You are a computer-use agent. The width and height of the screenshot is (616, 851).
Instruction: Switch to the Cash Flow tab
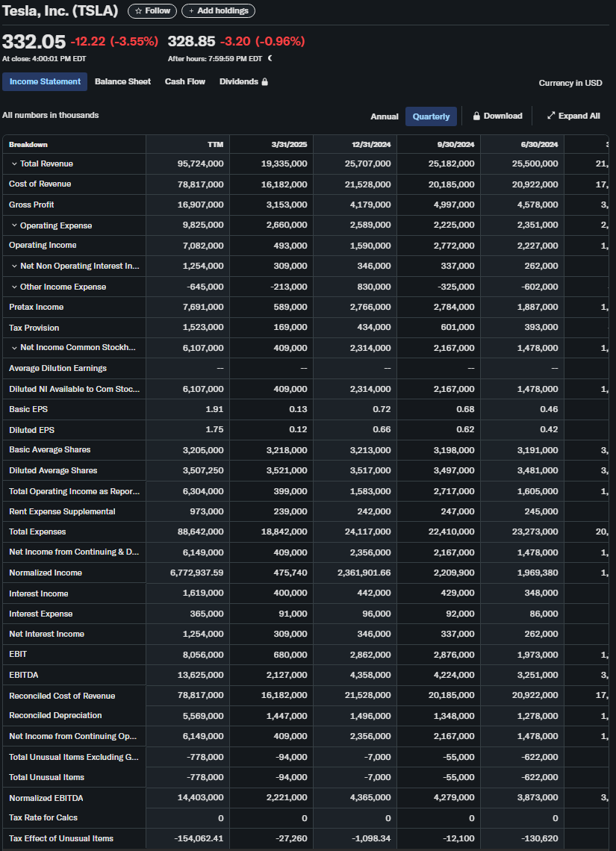(185, 81)
